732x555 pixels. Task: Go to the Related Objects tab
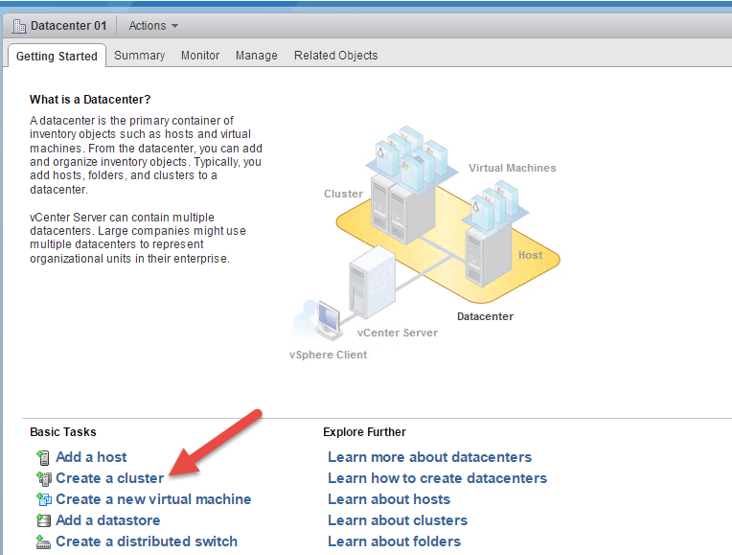(x=336, y=56)
